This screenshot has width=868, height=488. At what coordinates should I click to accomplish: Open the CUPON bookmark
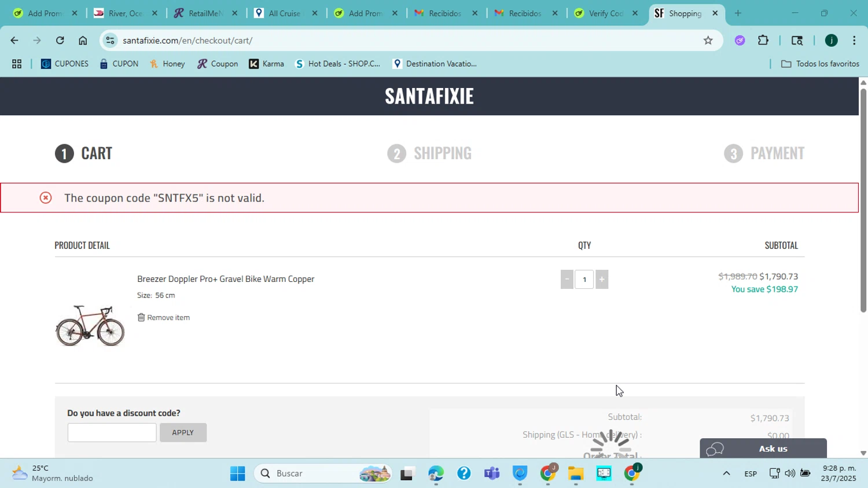[x=119, y=64]
